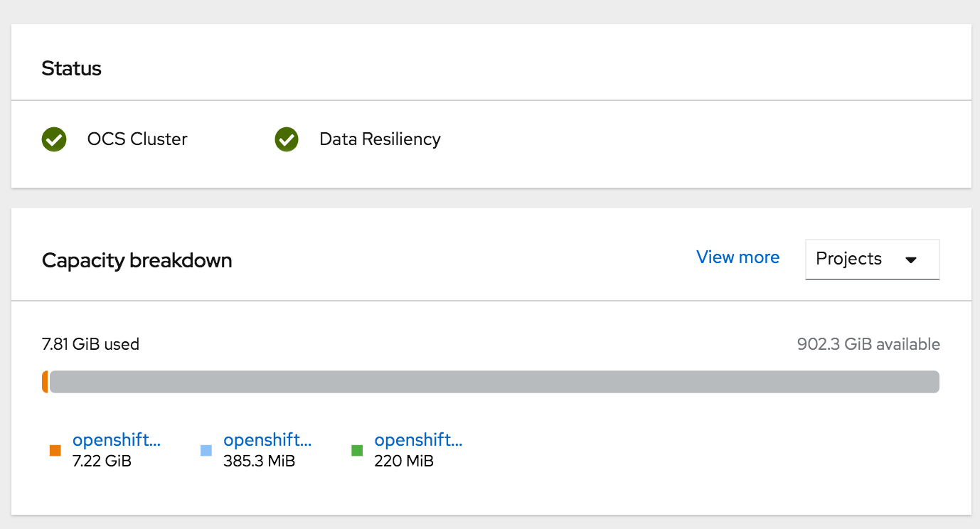Click the light blue legend swatch
Image resolution: width=980 pixels, height=529 pixels.
click(x=206, y=450)
